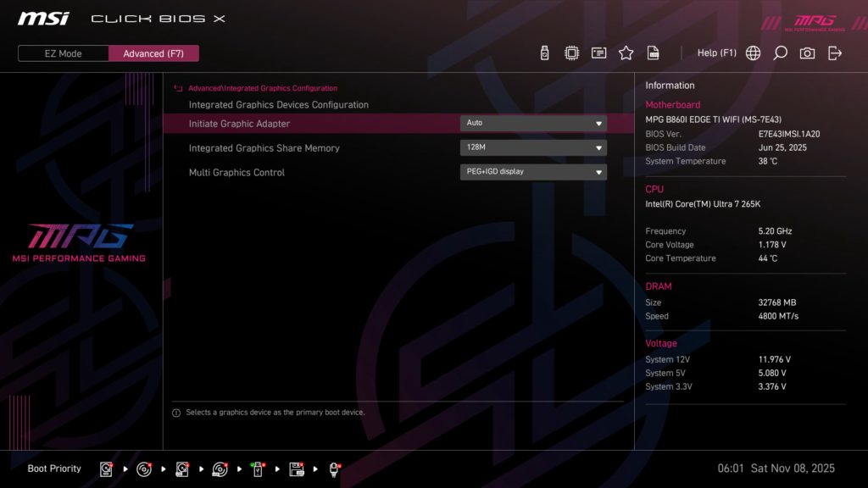Select the Integrated Graphics Devices Configuration entry
The width and height of the screenshot is (868, 488).
[x=278, y=104]
